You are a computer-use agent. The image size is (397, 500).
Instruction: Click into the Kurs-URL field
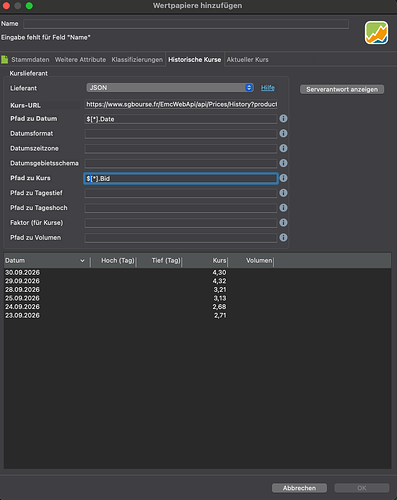181,104
